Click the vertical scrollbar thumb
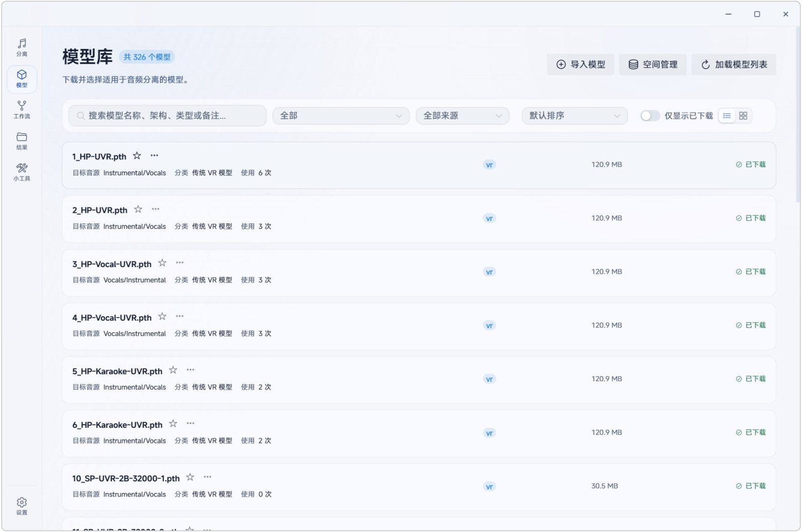Screen dimensions: 802x532 797,115
